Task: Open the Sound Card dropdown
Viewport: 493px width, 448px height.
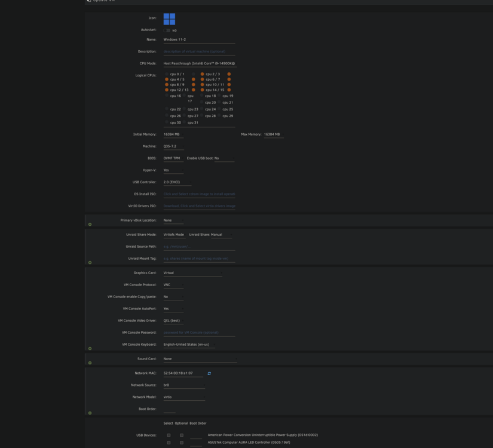Action: click(x=200, y=359)
